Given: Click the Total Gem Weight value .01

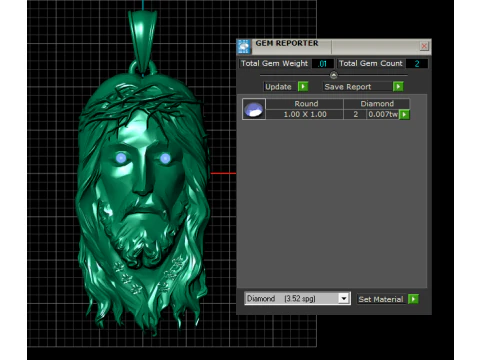Looking at the screenshot, I should tap(322, 64).
